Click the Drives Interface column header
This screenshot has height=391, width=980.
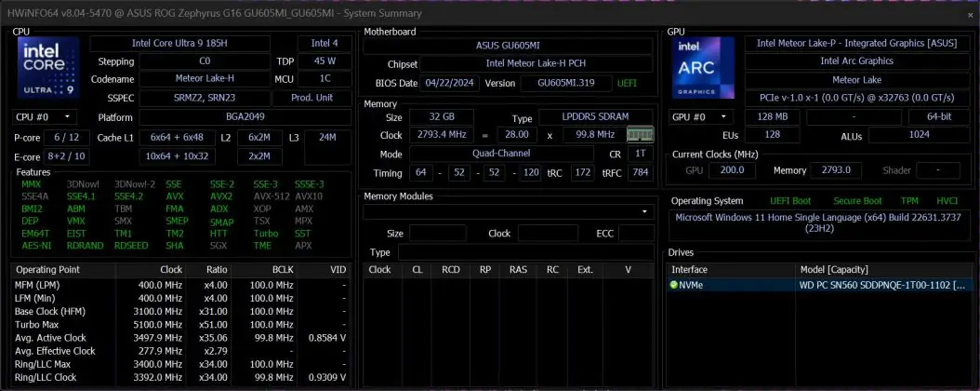coord(731,270)
